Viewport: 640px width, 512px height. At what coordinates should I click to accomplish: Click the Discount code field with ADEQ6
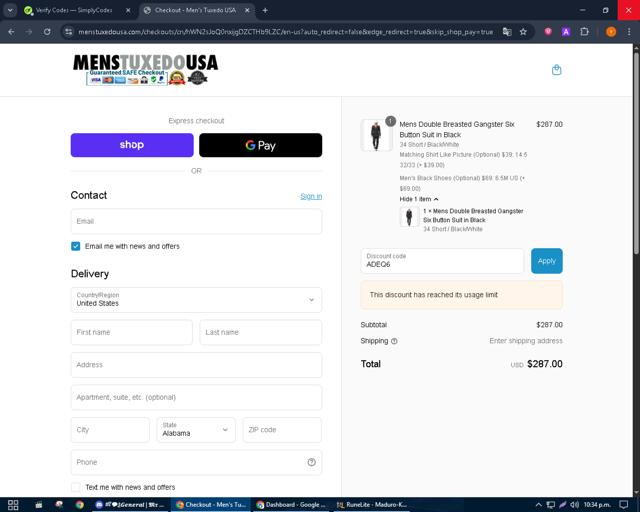[442, 261]
